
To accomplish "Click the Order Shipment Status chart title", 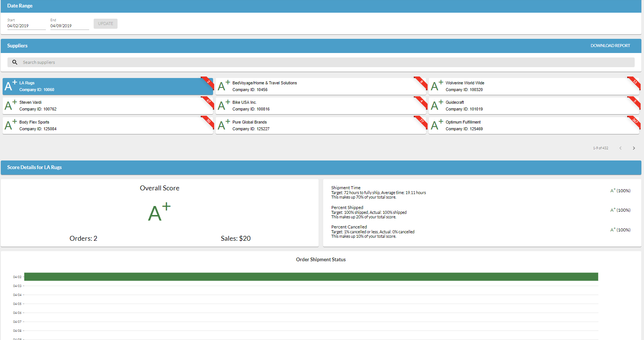I will pos(321,259).
